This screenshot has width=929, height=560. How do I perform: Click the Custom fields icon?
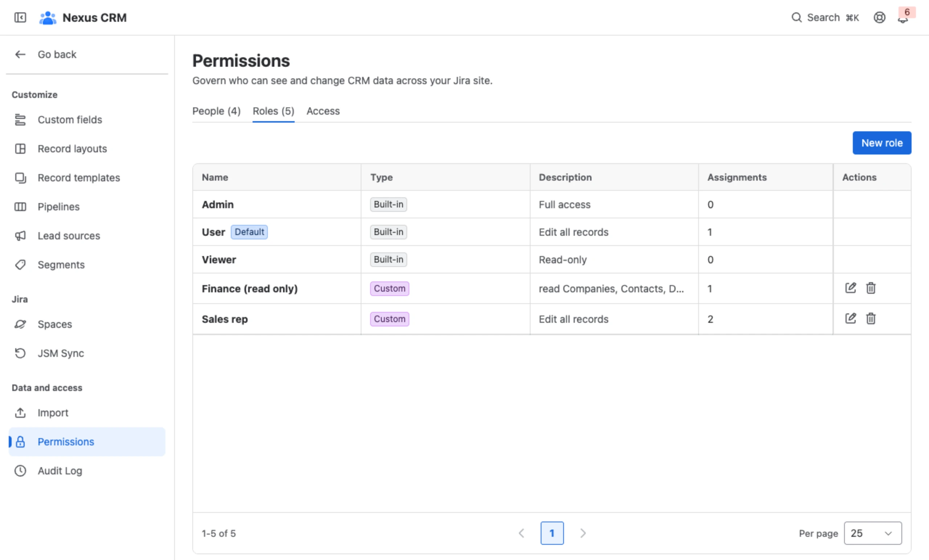(x=20, y=119)
